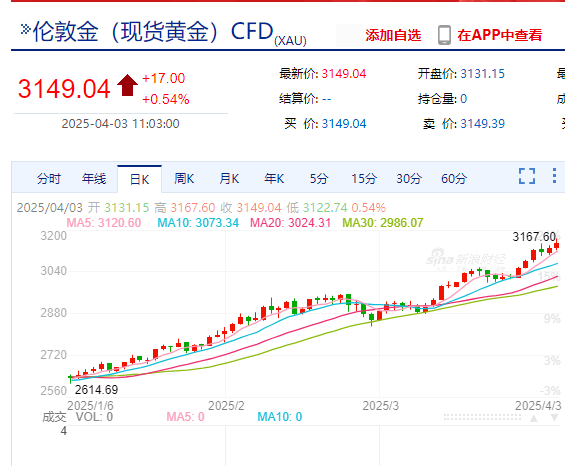Viewport: 565px width, 466px height.
Task: Click the MA10: 3073.34 indicator label
Action: [198, 223]
